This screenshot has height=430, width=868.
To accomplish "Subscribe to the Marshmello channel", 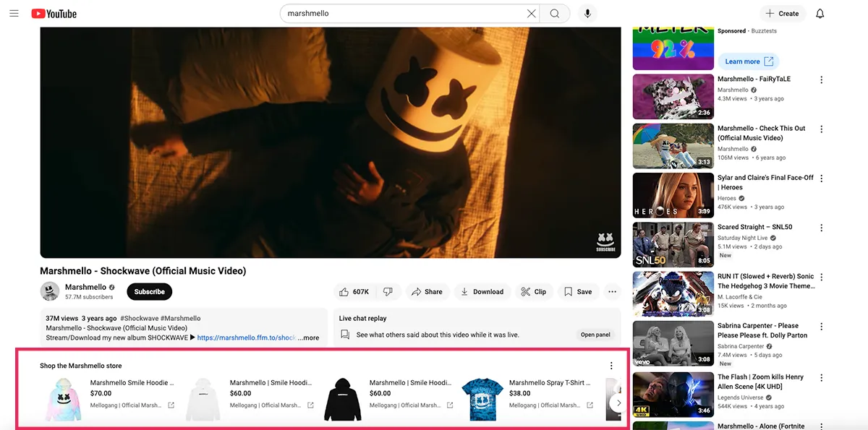I will click(x=150, y=292).
